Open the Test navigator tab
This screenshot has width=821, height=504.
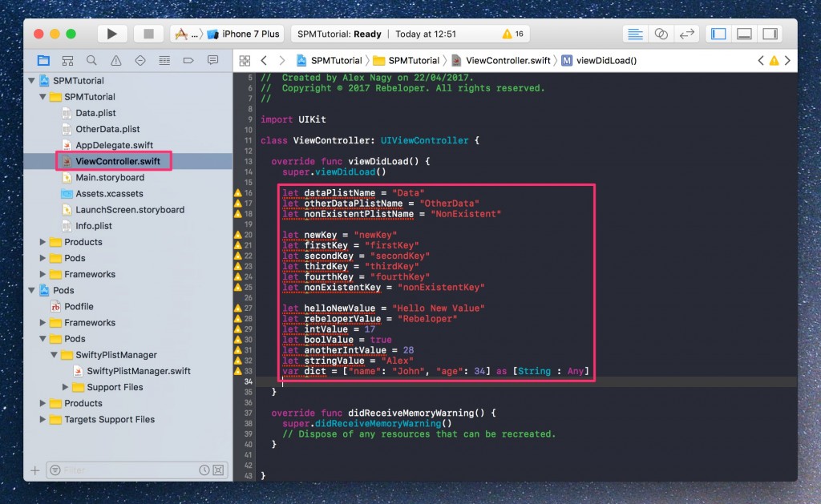point(140,61)
